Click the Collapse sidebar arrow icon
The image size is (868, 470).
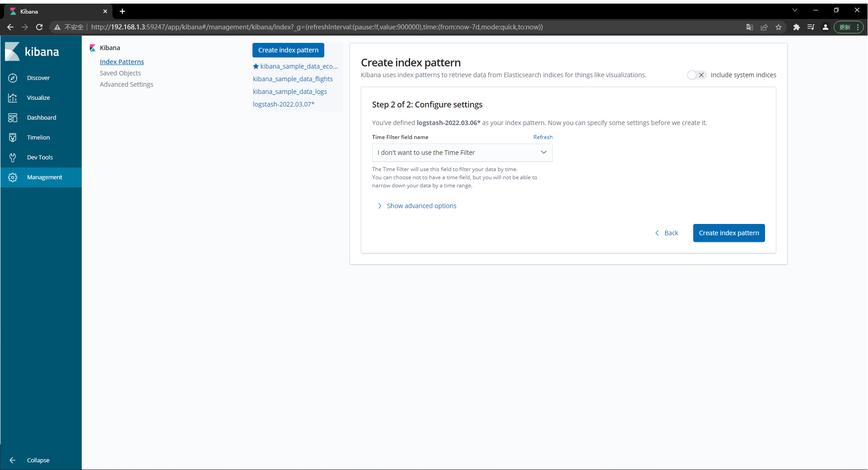(13, 460)
